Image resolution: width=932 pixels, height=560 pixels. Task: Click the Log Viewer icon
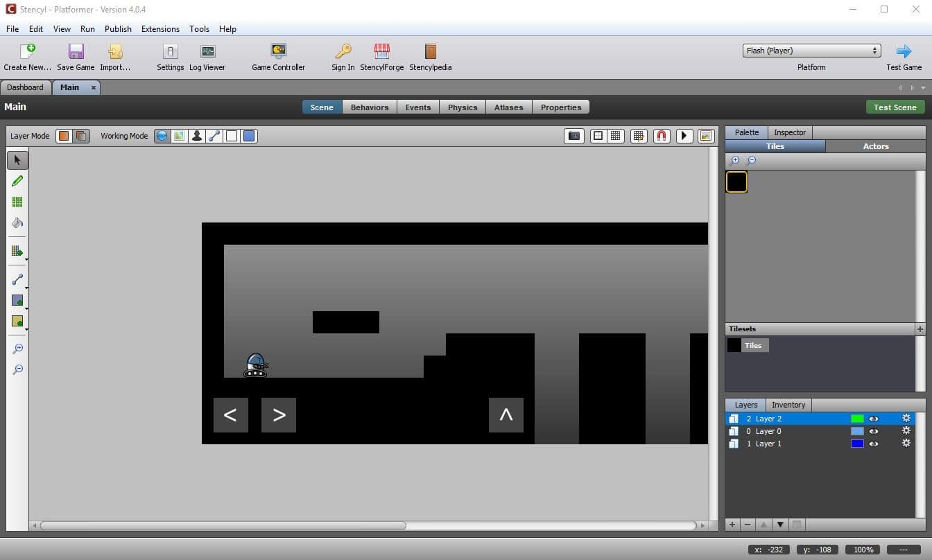(207, 57)
